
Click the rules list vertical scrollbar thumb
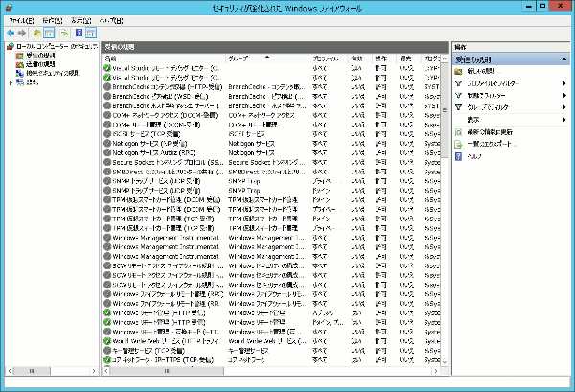[444, 110]
